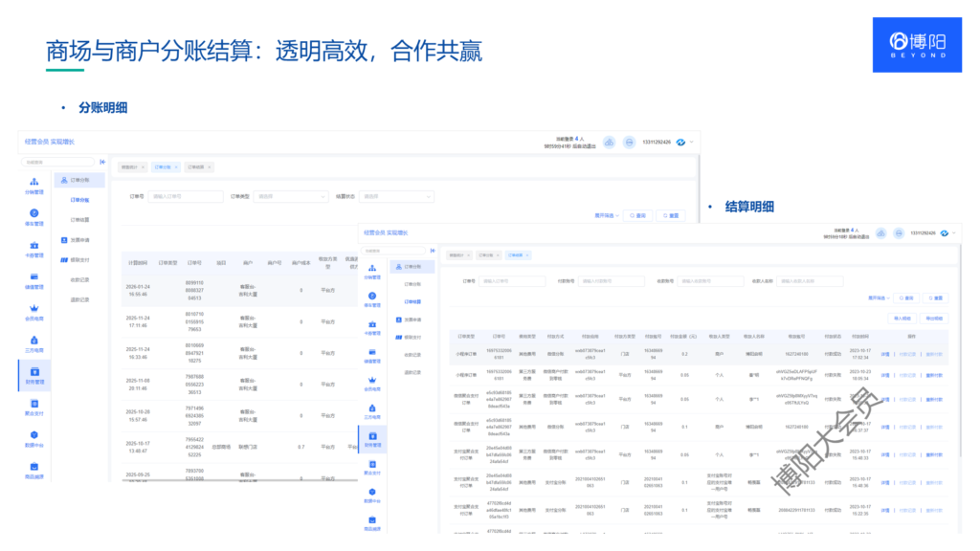Focus 收款账号 input in 结算明细 window
This screenshot has width=980, height=551.
pos(711,281)
